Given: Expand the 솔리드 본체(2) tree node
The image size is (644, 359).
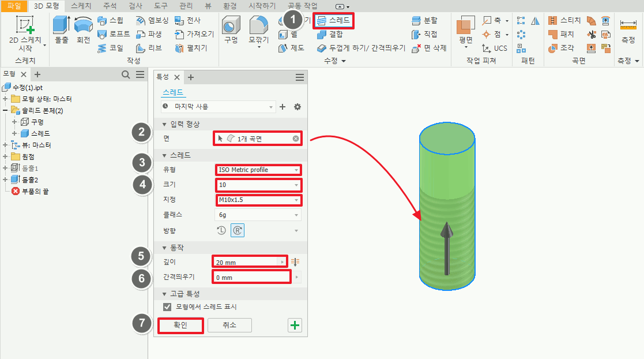Looking at the screenshot, I should point(5,110).
